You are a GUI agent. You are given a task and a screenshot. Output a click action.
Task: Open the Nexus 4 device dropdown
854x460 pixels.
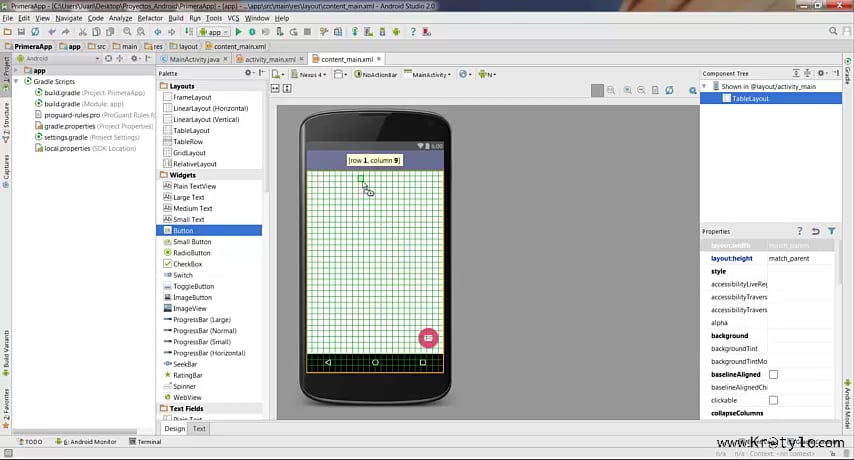click(309, 75)
